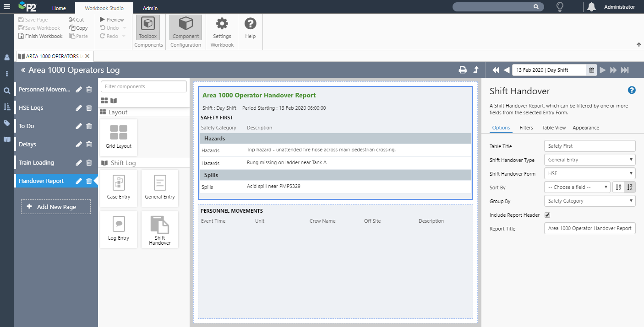Click Add New Page button
Viewport: 644px width, 327px height.
coord(56,207)
